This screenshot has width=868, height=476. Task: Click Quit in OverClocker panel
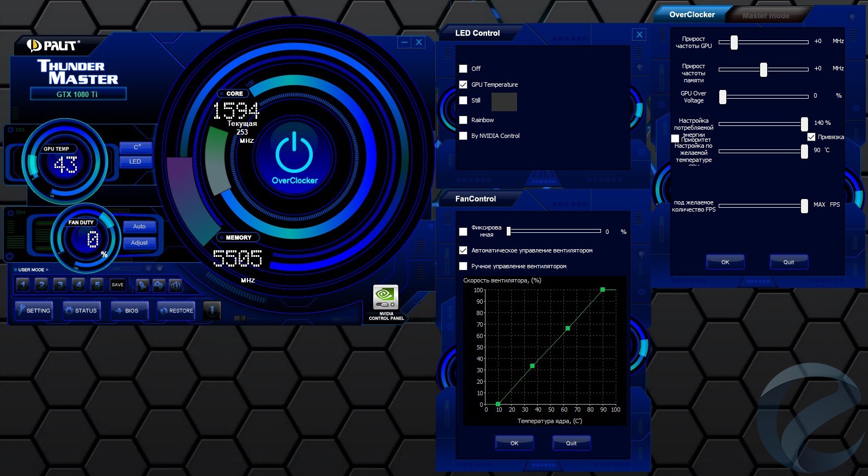pos(788,262)
